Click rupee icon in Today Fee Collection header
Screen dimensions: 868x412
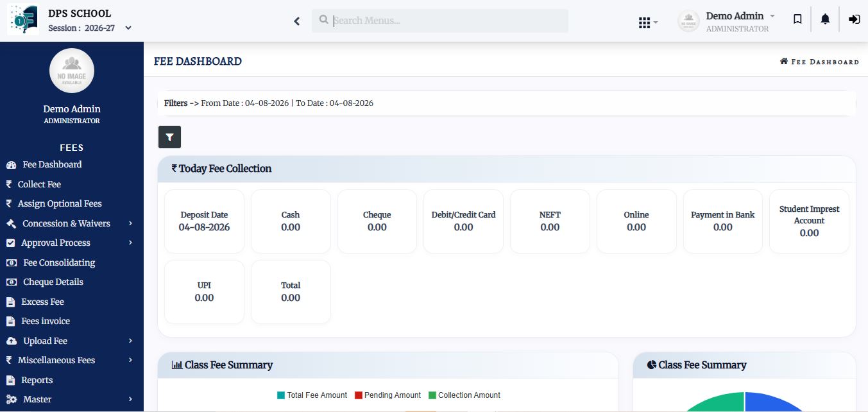pyautogui.click(x=174, y=169)
